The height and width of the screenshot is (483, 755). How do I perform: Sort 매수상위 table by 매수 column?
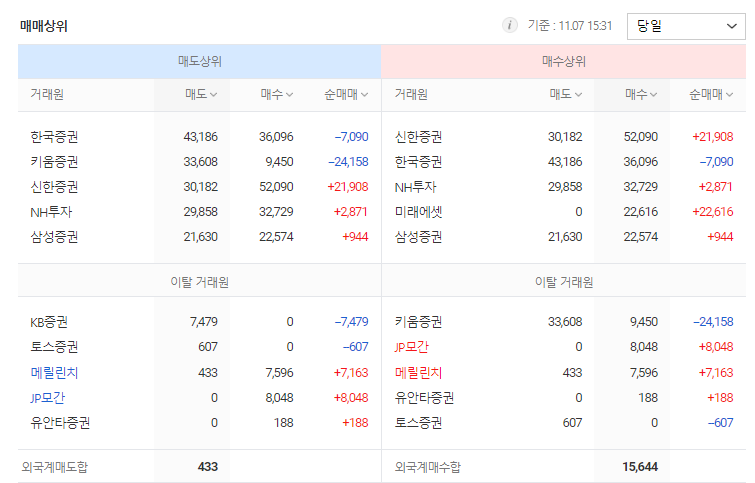(x=641, y=94)
